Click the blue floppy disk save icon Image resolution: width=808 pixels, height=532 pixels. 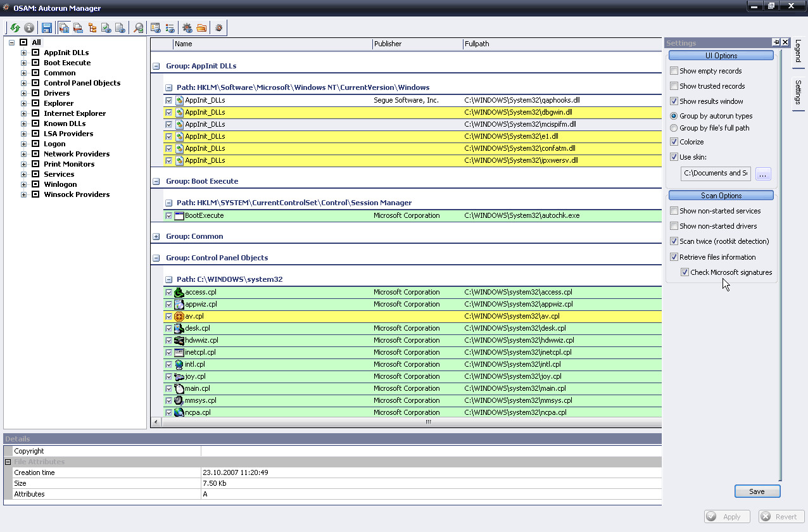point(46,28)
